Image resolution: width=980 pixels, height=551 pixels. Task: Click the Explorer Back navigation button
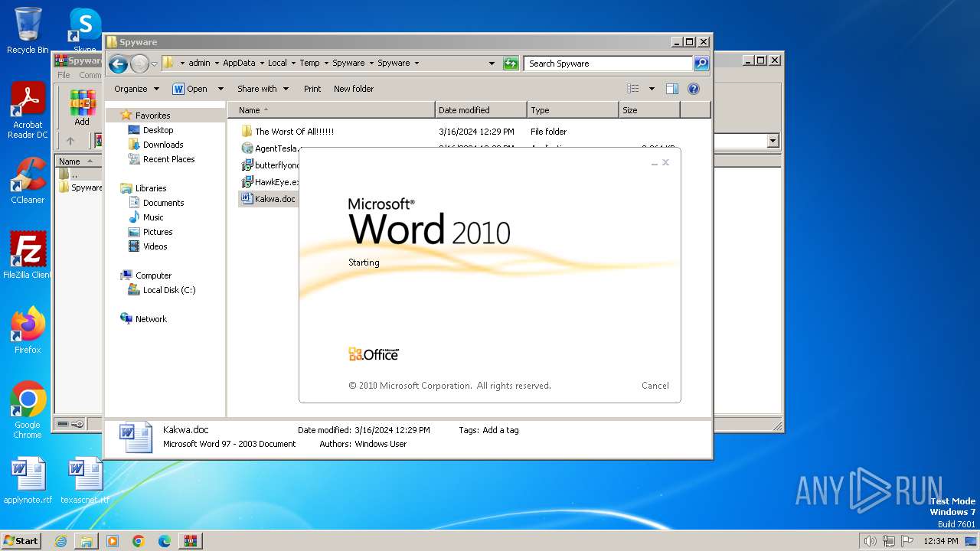(118, 64)
